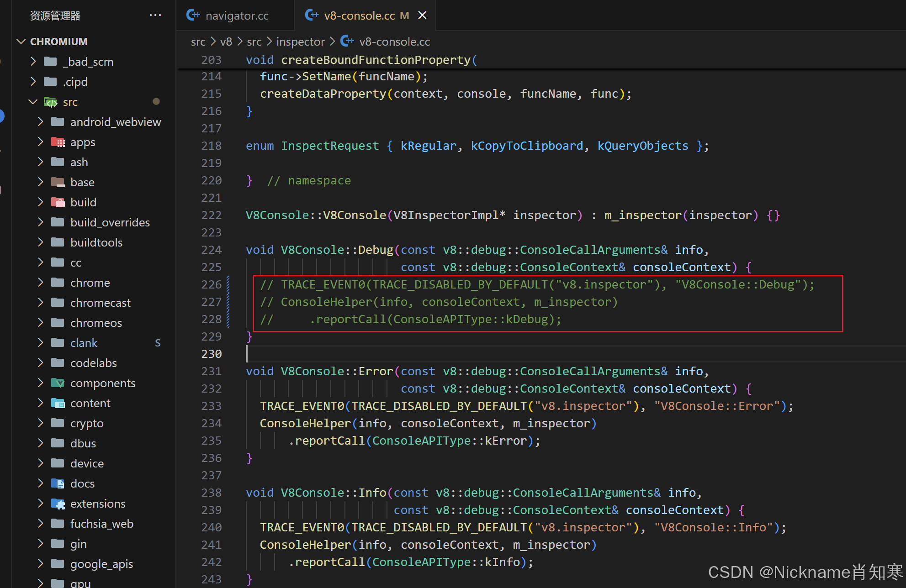
Task: Click the extensions folder icon
Action: (x=58, y=504)
